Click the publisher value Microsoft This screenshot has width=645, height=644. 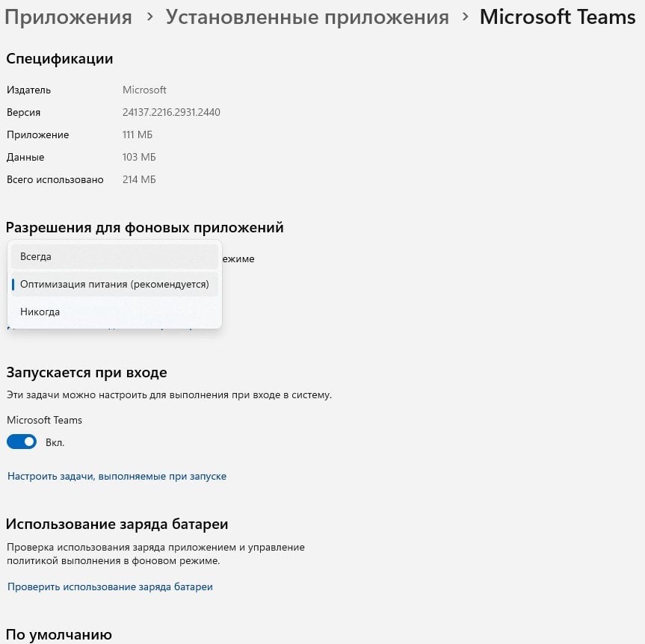[144, 90]
